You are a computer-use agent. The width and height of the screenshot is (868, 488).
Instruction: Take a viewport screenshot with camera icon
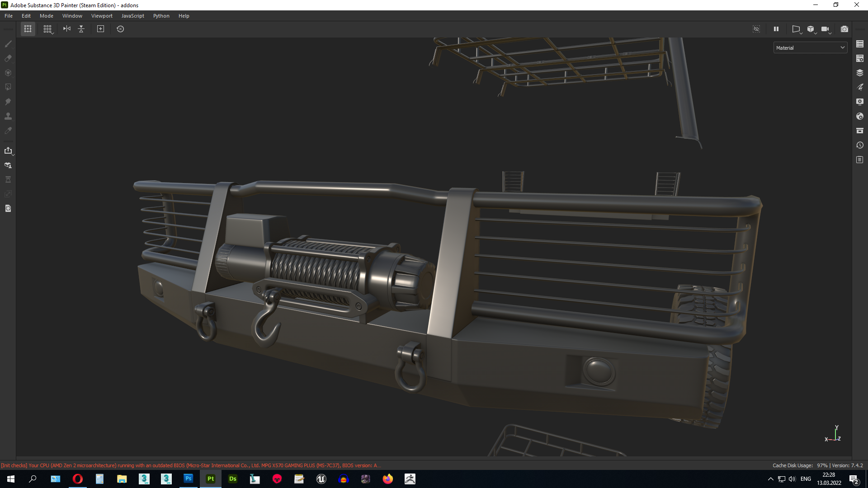[x=844, y=29]
